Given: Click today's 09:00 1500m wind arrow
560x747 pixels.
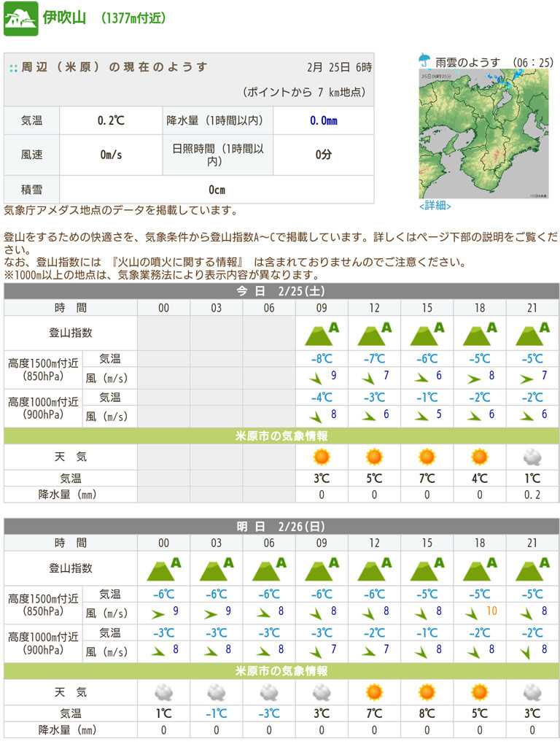Looking at the screenshot, I should coord(315,379).
